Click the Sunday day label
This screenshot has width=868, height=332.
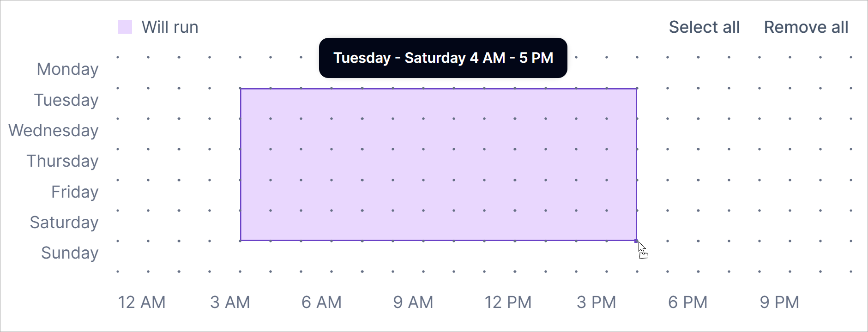coord(70,253)
